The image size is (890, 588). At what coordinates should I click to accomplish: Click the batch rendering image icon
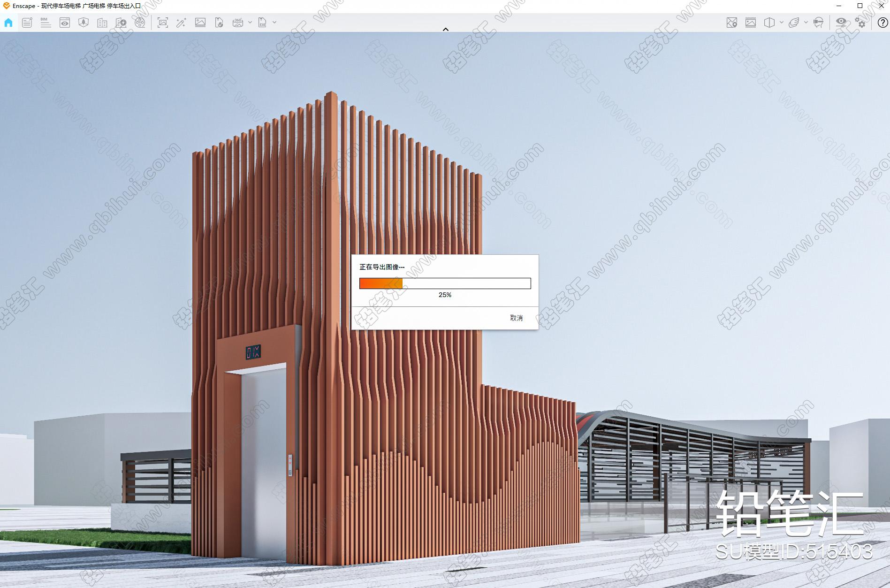[200, 23]
